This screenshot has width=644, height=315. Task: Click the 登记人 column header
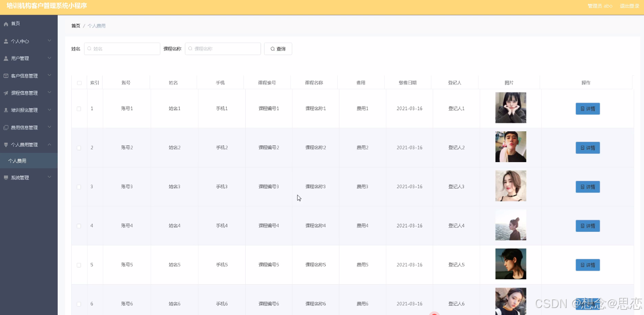pyautogui.click(x=455, y=83)
